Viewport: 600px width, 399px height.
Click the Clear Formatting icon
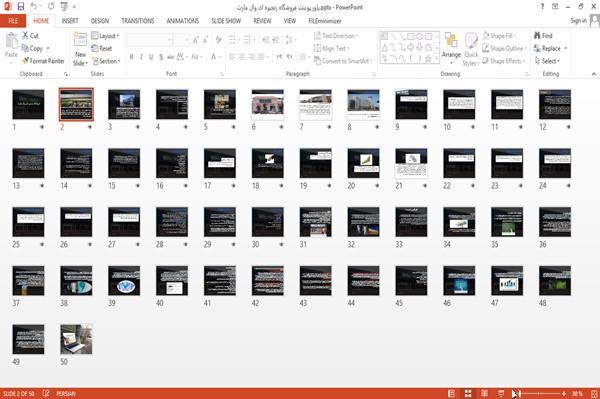[x=218, y=39]
